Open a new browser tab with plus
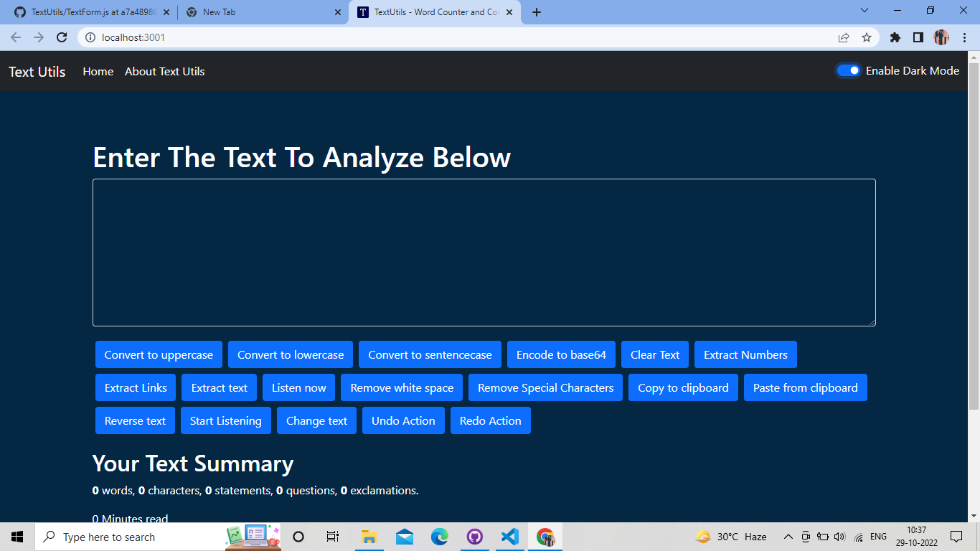Image resolution: width=980 pixels, height=551 pixels. (537, 12)
